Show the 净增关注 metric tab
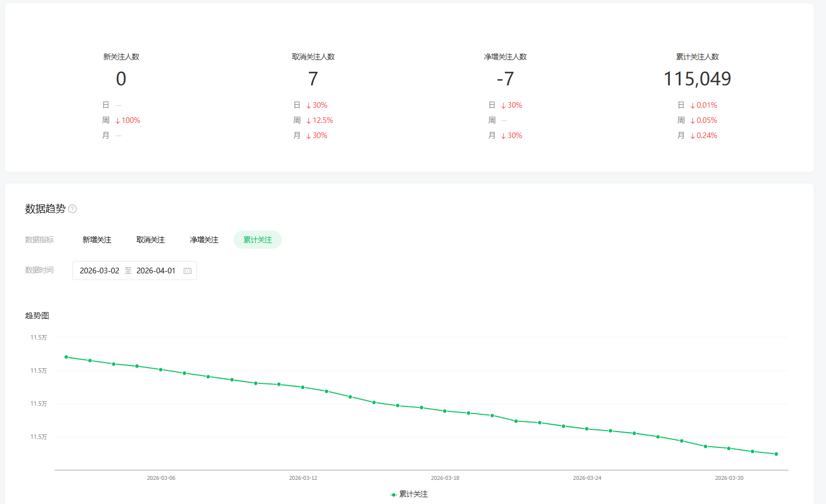Viewport: 826px width, 504px height. coord(204,240)
